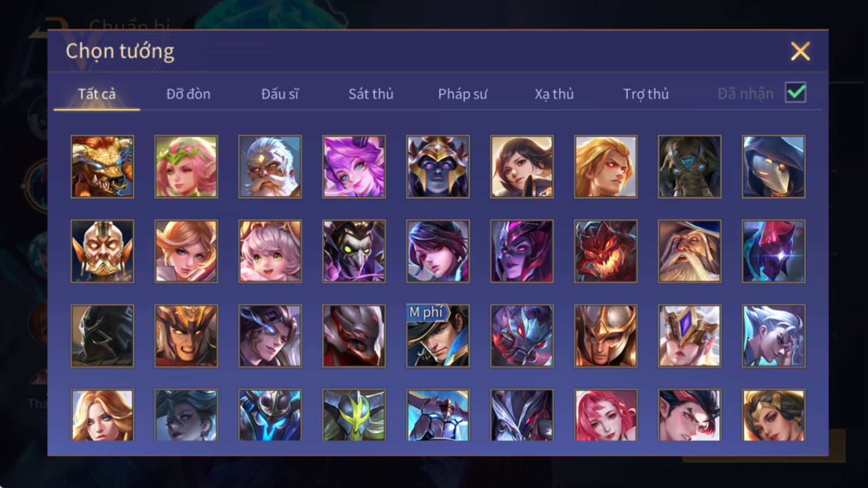Open the Đấu sĩ tab

280,94
